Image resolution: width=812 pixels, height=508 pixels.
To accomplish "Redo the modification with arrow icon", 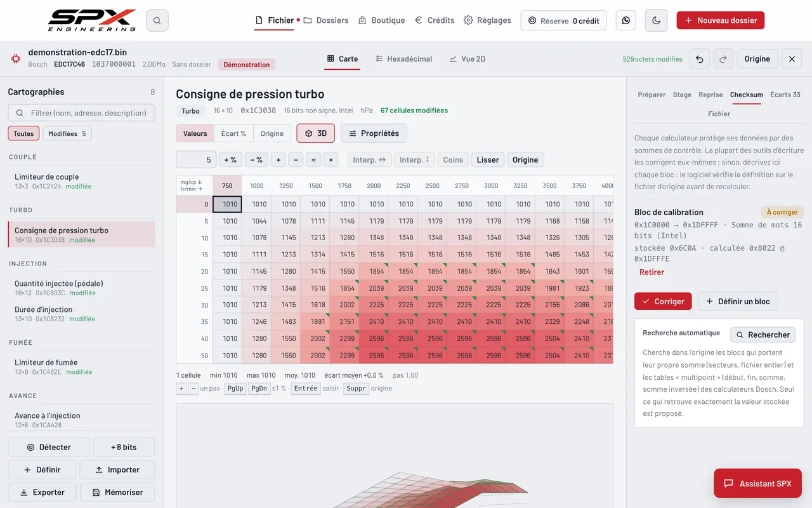I will (723, 59).
